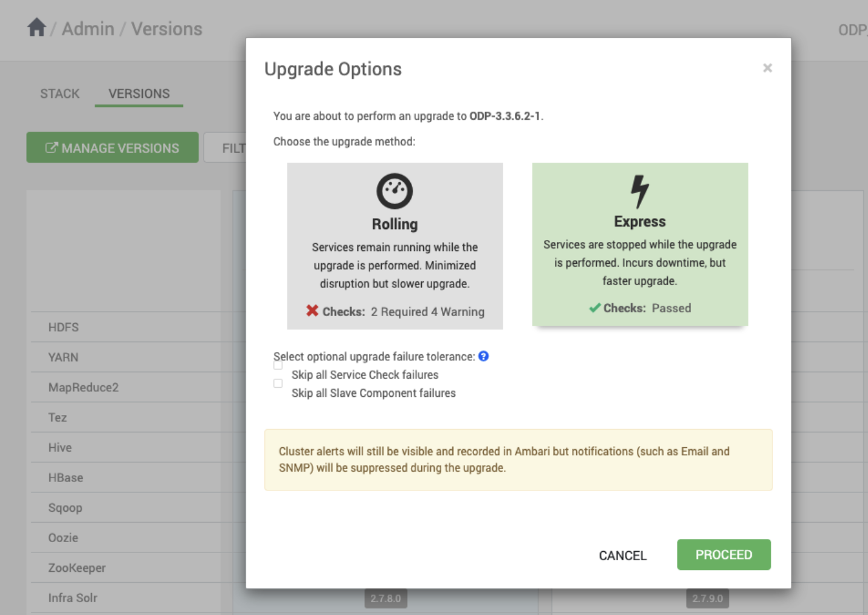Click the cluster alerts notice message
This screenshot has height=615, width=868.
(x=518, y=459)
